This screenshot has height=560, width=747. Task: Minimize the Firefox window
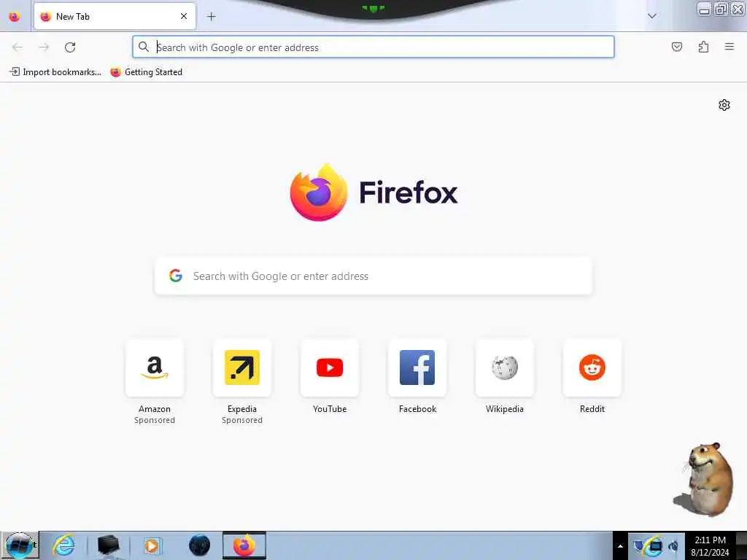pos(704,9)
